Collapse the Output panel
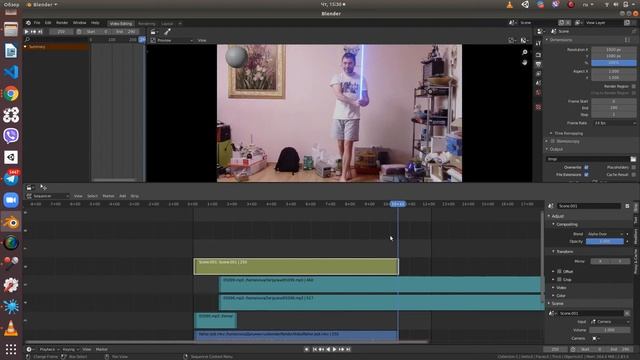 (x=556, y=149)
